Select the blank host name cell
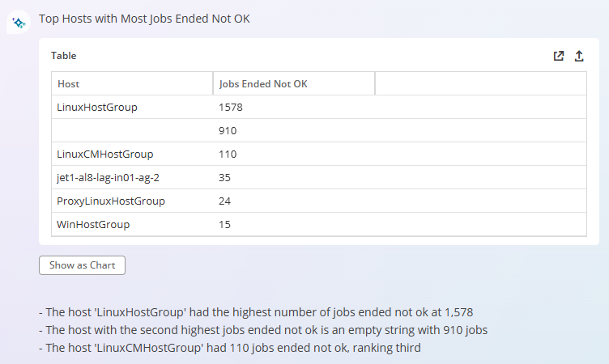This screenshot has height=364, width=609. 132,130
